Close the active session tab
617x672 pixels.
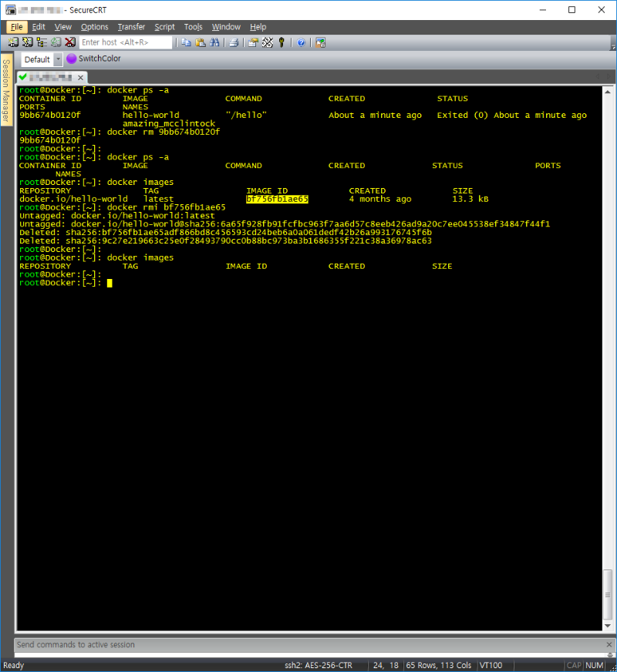(81, 78)
